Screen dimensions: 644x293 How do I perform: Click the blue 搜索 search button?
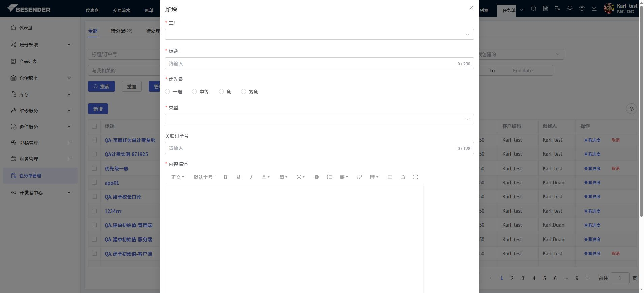point(101,86)
